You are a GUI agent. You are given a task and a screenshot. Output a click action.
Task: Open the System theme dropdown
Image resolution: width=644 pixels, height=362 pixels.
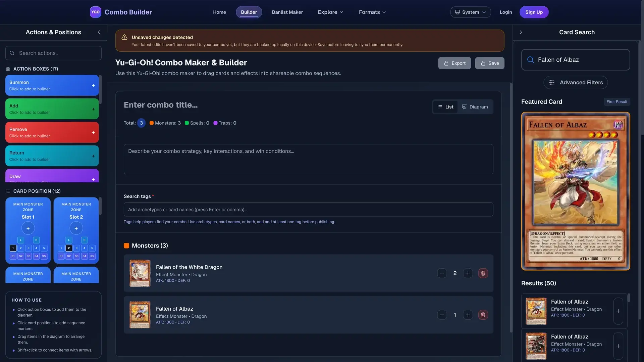470,12
